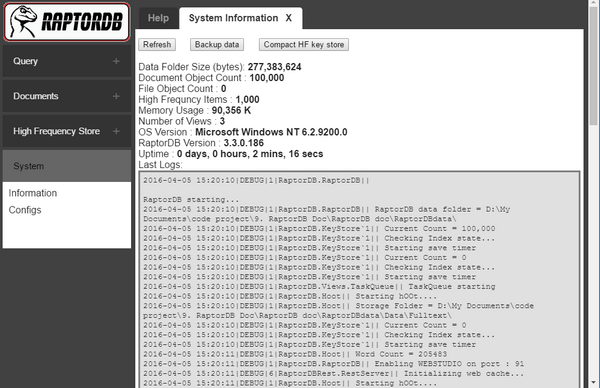
Task: Close the System Information tab with X
Action: click(289, 18)
